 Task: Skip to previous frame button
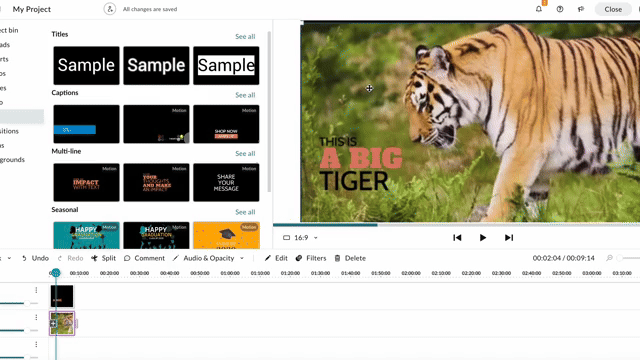(x=457, y=238)
